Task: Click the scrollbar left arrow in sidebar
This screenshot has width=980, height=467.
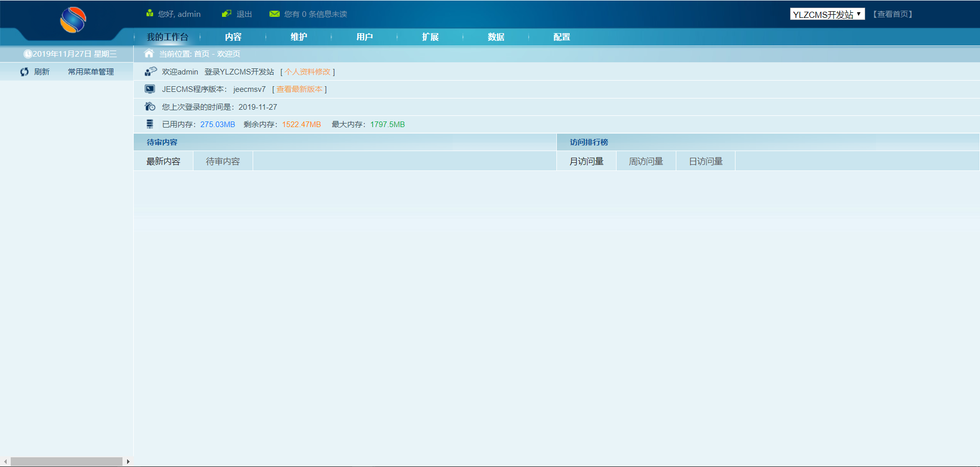Action: click(5, 461)
